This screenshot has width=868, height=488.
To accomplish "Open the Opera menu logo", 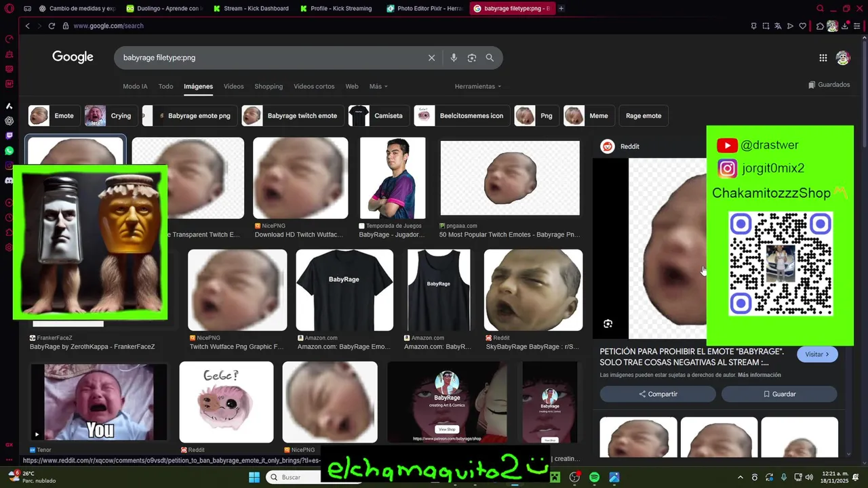I will click(9, 9).
